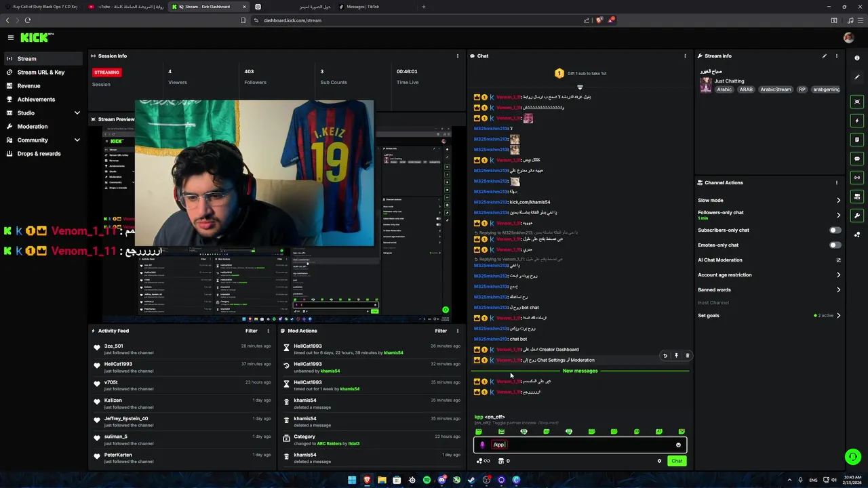Open Achievements page in sidebar
Viewport: 868px width, 488px height.
click(44, 100)
